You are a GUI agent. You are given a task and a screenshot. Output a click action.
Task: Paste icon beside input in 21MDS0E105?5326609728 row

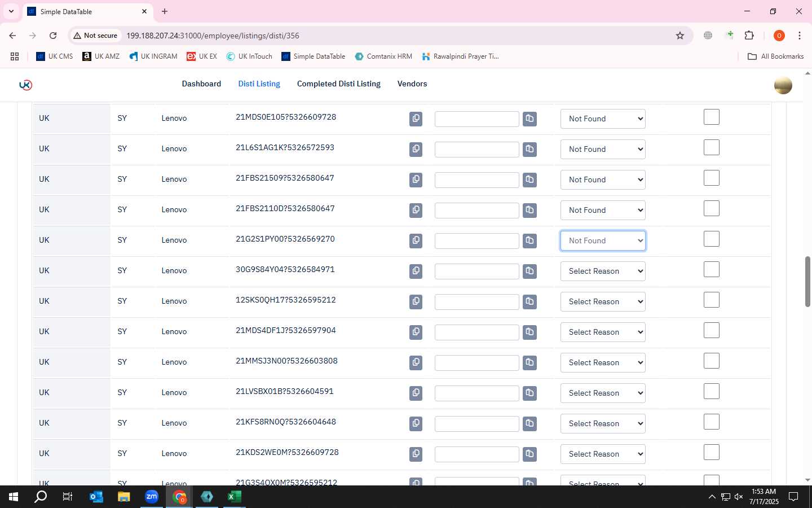(529, 119)
